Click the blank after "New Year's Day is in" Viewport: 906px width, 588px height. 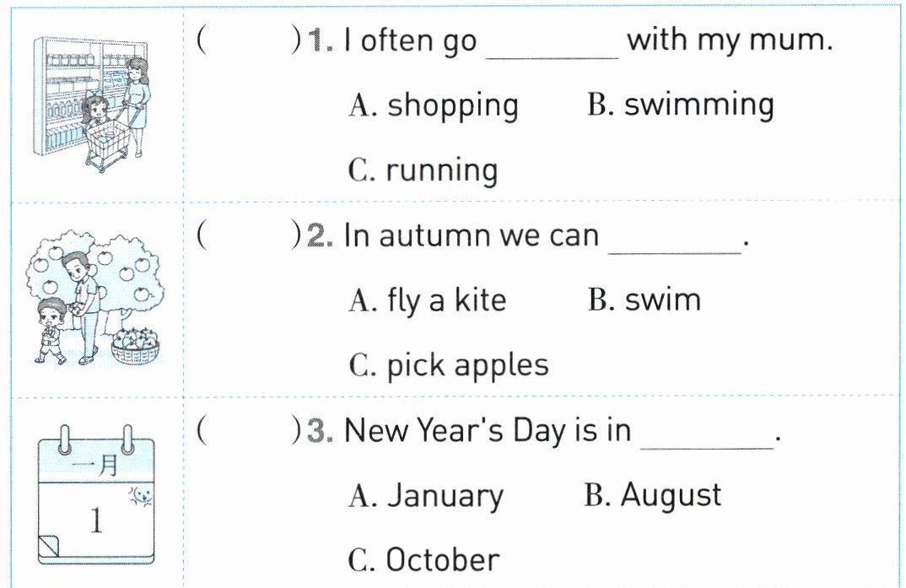pyautogui.click(x=707, y=440)
